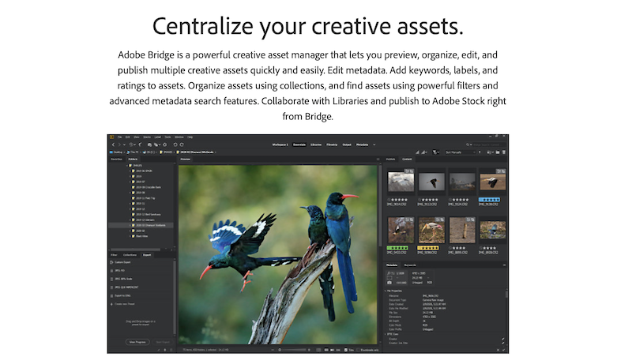Switch to list view icon
Image resolution: width=632 pixels, height=364 pixels.
point(338,350)
